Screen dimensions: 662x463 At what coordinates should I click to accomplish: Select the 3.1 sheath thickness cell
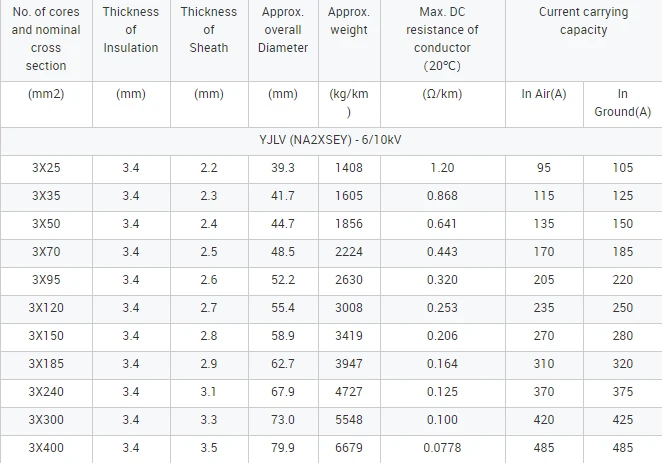(x=209, y=392)
